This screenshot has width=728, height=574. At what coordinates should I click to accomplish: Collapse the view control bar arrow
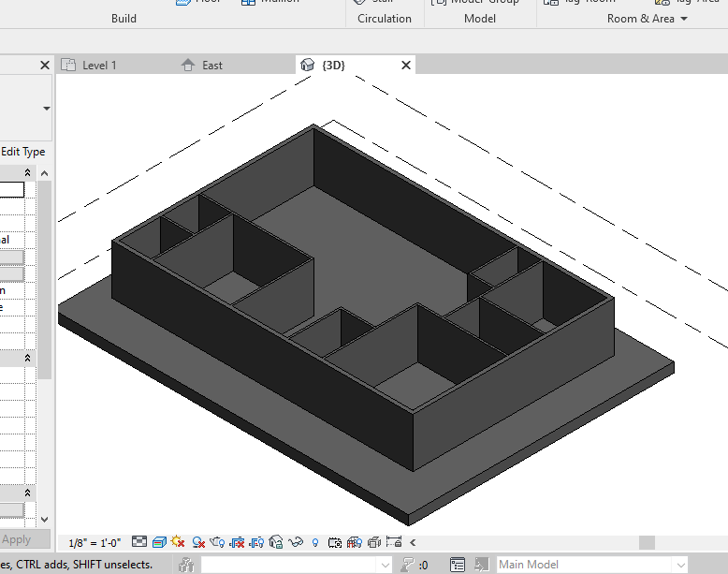pos(413,542)
